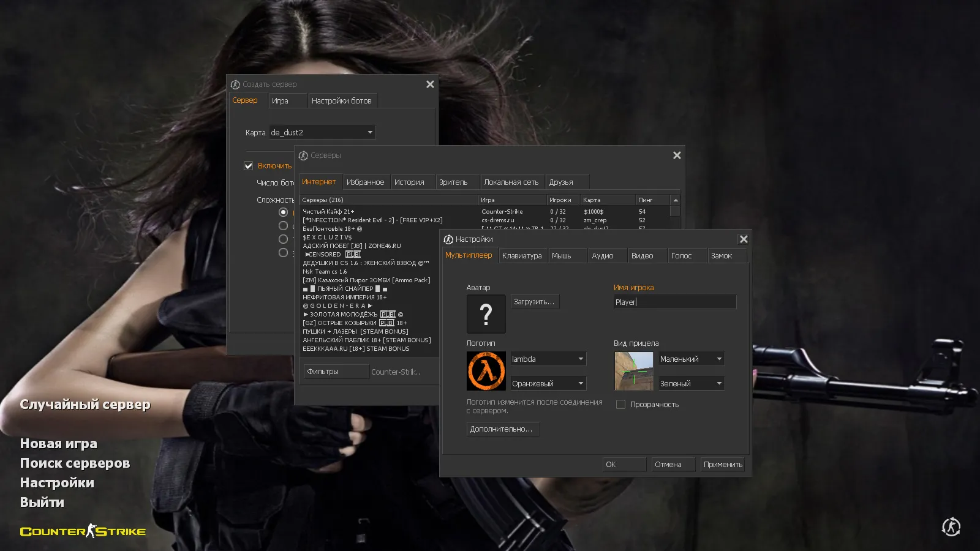Uncheck the Включить checkbox
Image resolution: width=980 pixels, height=551 pixels.
coord(249,165)
